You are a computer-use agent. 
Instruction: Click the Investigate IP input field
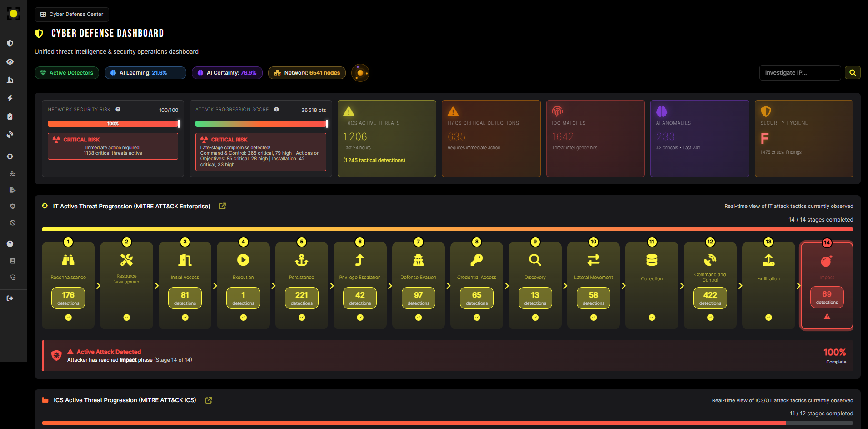(800, 73)
